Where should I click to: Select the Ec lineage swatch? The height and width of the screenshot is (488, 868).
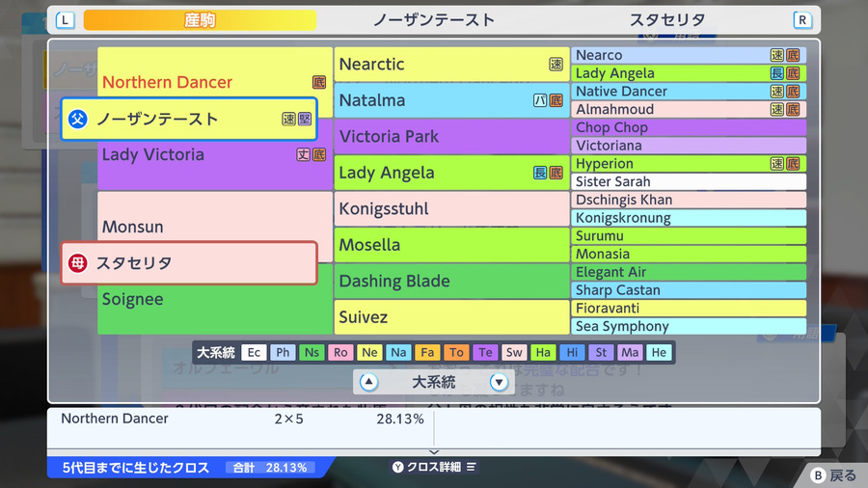click(x=254, y=352)
